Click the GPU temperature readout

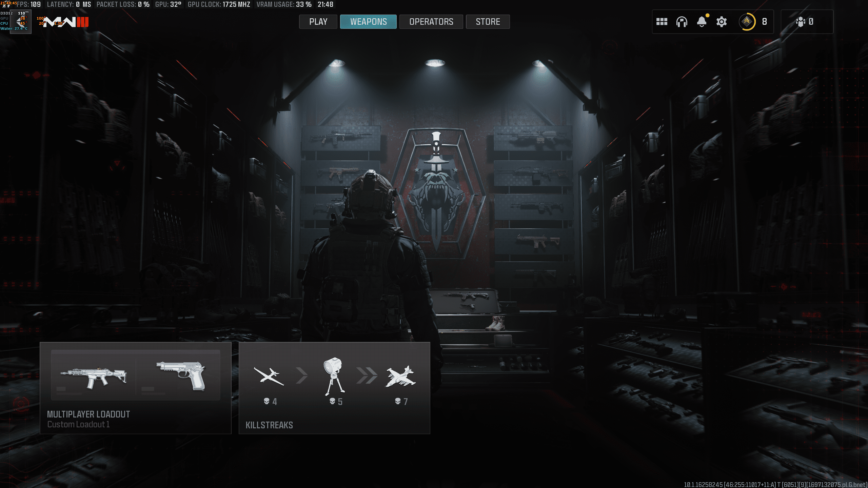[x=168, y=4]
